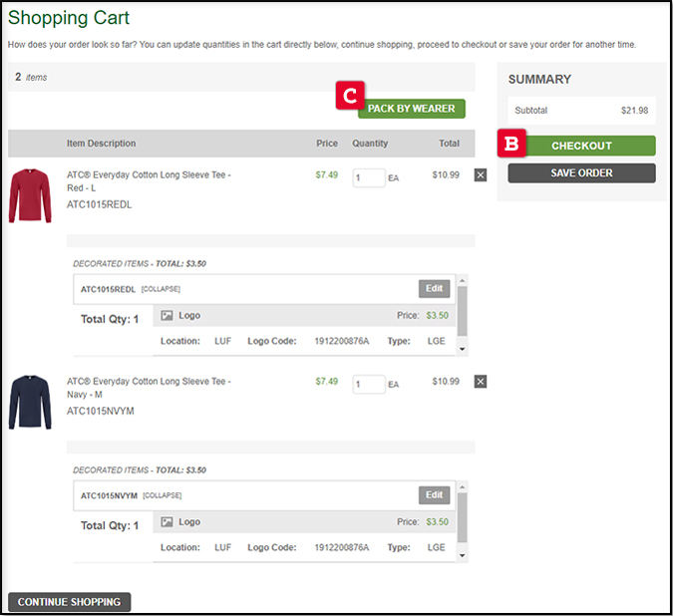This screenshot has width=673, height=616.
Task: Focus quantity field for Red tee
Action: click(369, 177)
